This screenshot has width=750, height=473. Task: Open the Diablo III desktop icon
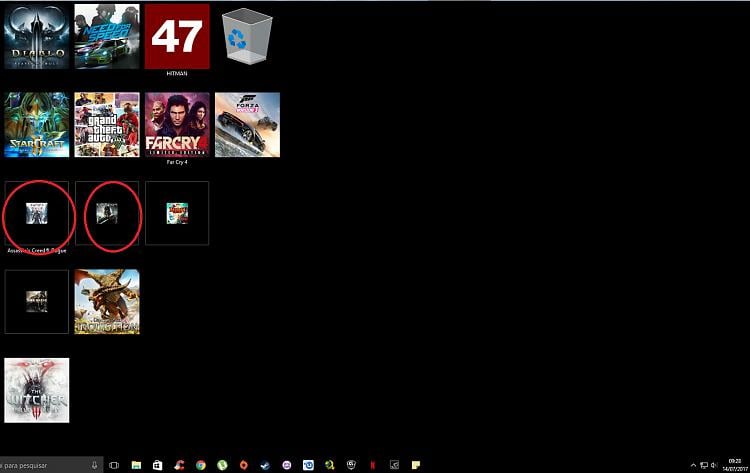click(x=37, y=36)
